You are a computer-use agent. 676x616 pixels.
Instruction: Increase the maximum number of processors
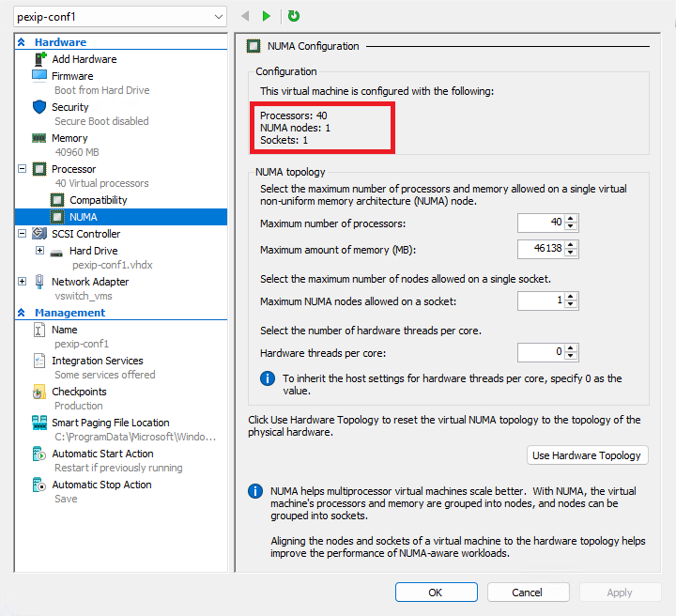pos(571,219)
